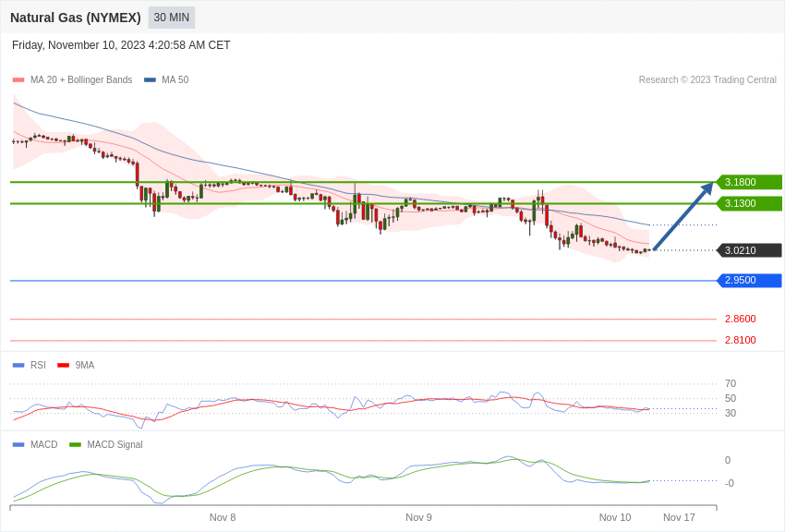The image size is (785, 532).
Task: Click the date and time stamp text
Action: (121, 45)
